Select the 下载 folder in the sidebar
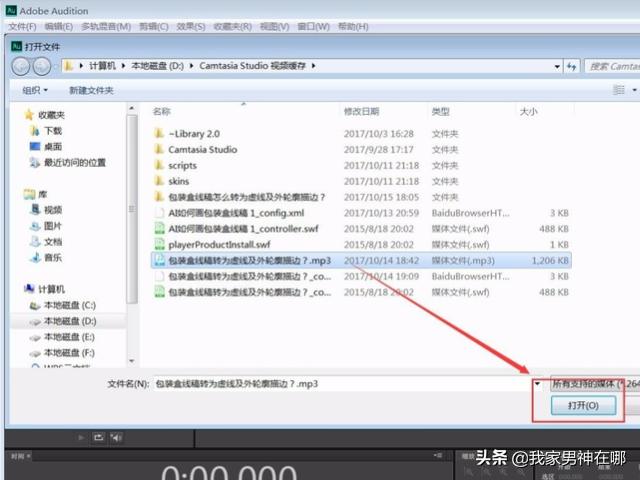The image size is (640, 480). [52, 130]
